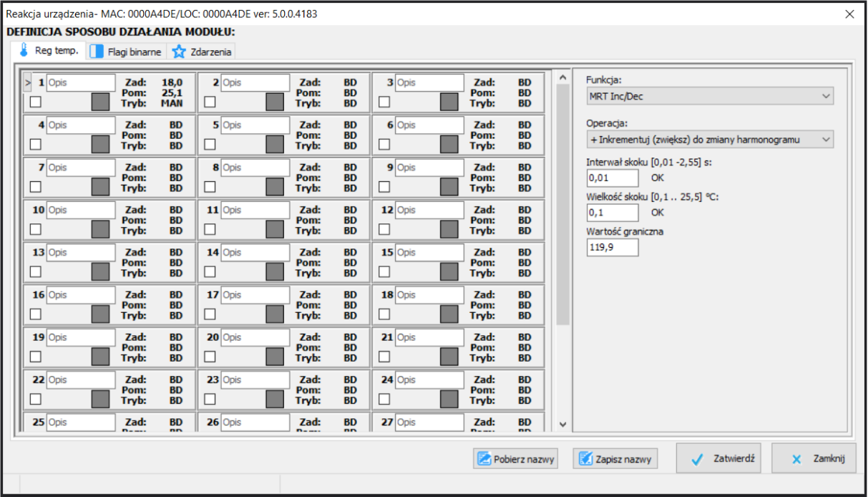Click the blue panel icon for Flagi binarne
This screenshot has width=868, height=497.
(x=97, y=52)
